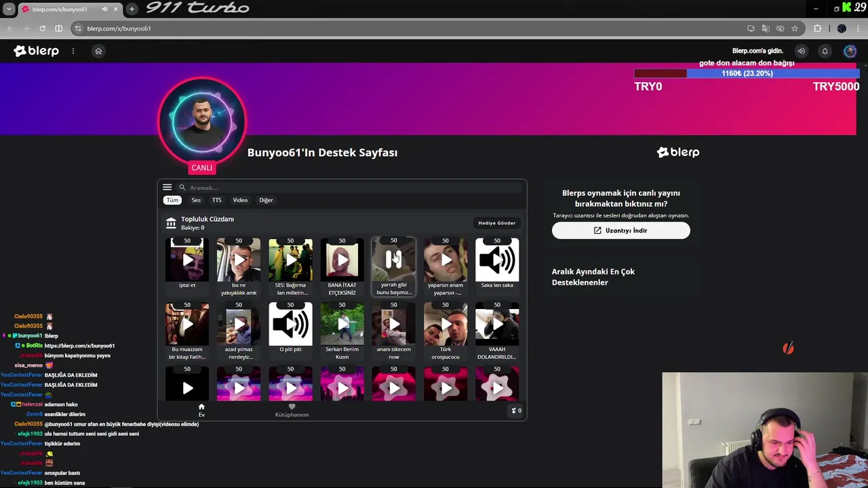Play the "BANA İTAAT ETÇEKSİNİZ" blerp
The height and width of the screenshot is (488, 868).
pyautogui.click(x=342, y=259)
